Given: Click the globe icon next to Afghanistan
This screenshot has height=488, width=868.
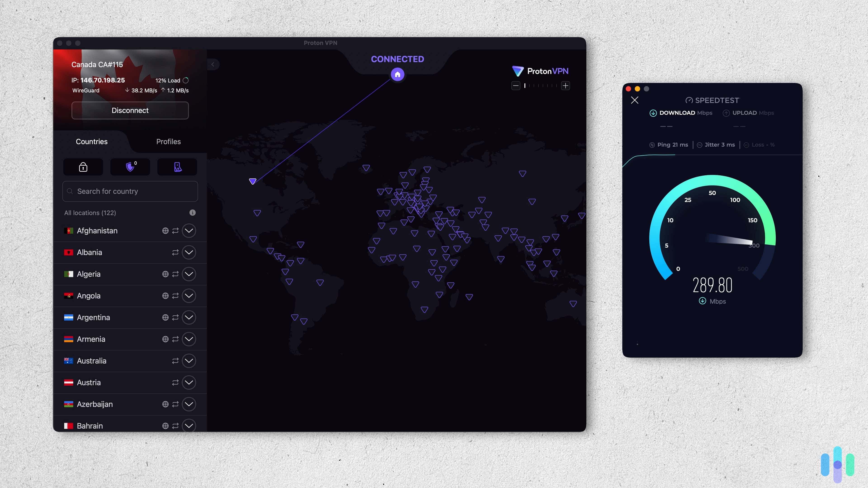Looking at the screenshot, I should click(x=165, y=230).
